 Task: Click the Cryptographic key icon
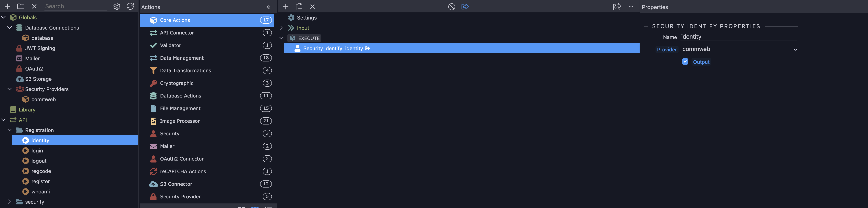[153, 83]
